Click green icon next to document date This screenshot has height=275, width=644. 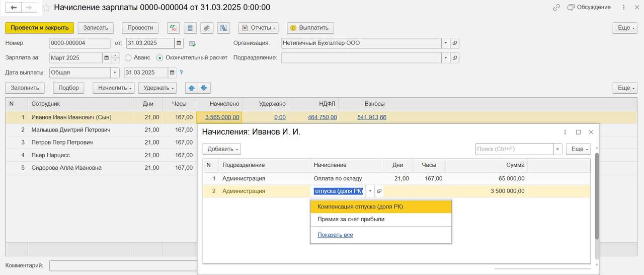tap(192, 43)
